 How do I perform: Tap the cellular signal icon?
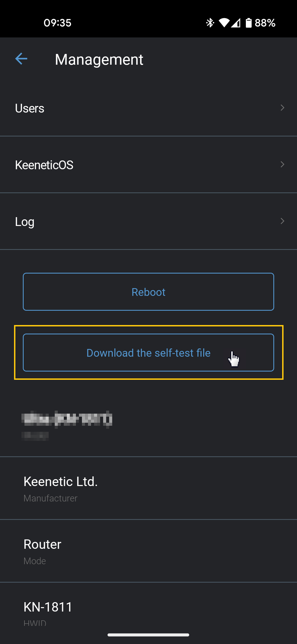click(x=236, y=23)
